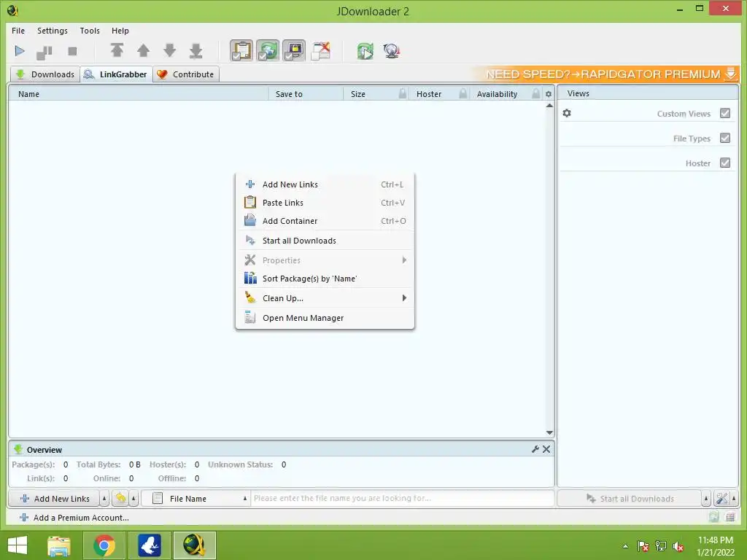
Task: Focus the file name search field
Action: [402, 499]
